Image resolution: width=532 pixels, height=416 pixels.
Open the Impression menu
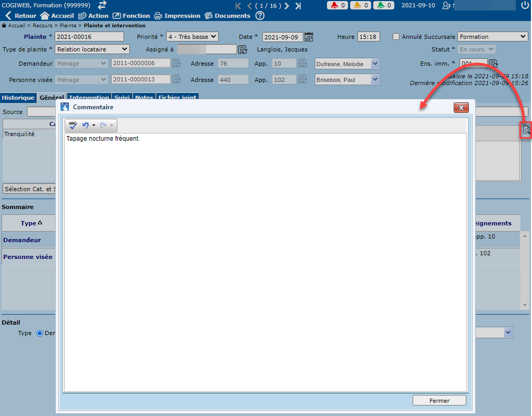(x=177, y=16)
